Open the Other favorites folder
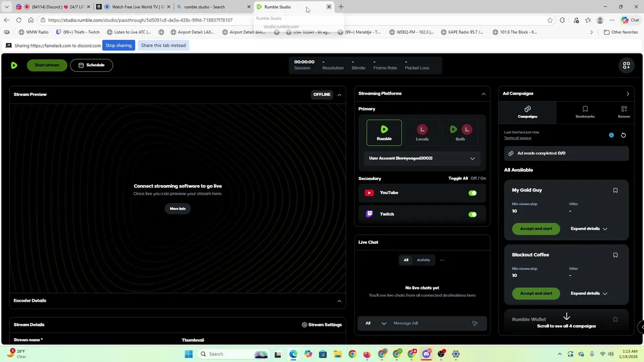Viewport: 644px width, 362px height. [x=621, y=32]
